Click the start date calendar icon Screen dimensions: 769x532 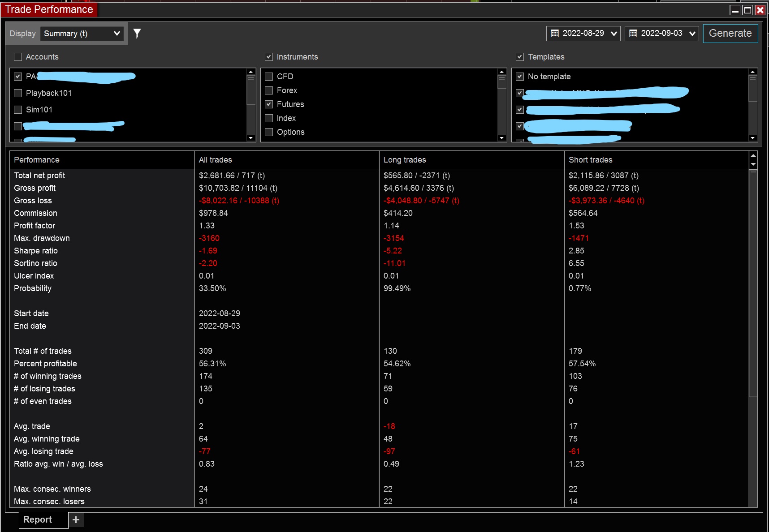click(x=554, y=34)
